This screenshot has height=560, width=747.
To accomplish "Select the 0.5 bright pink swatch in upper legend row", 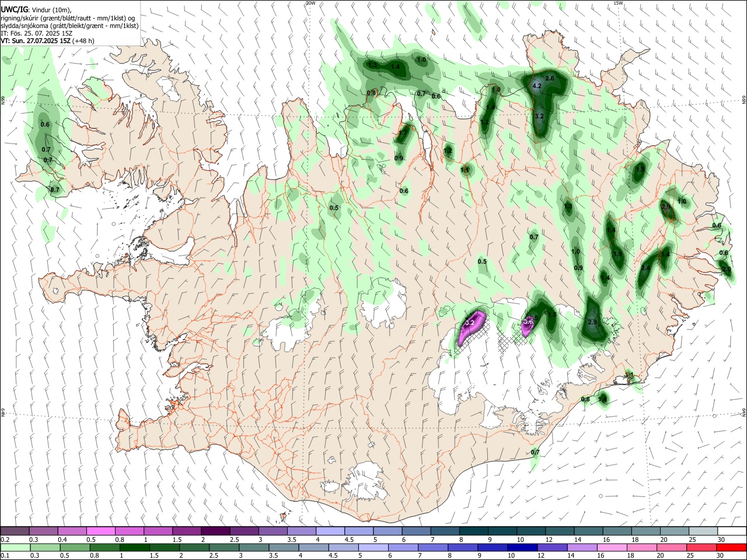I will point(101,531).
